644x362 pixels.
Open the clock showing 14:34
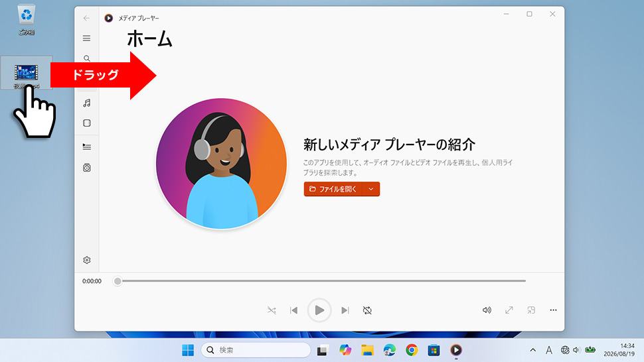619,350
